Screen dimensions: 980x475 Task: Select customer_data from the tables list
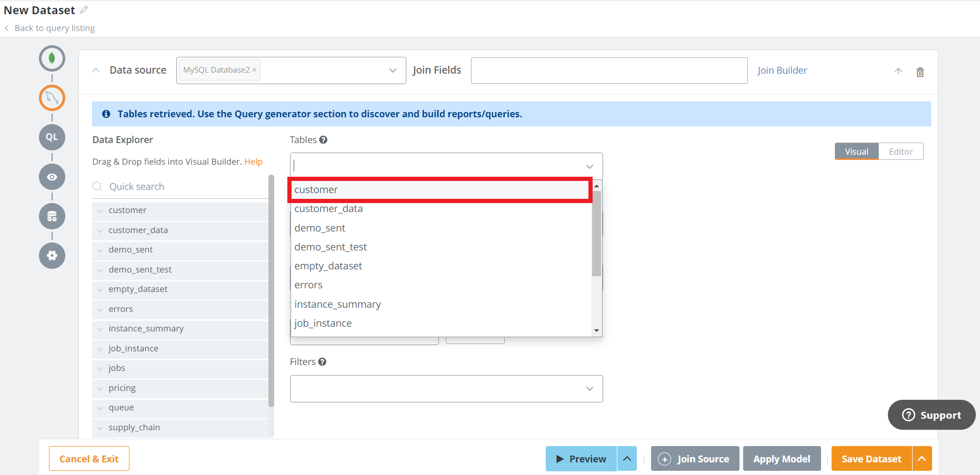pyautogui.click(x=328, y=209)
